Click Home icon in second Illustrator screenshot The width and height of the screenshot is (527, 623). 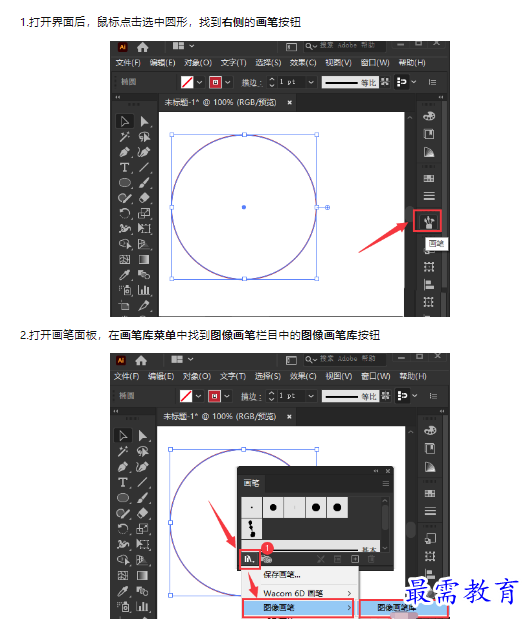(141, 360)
